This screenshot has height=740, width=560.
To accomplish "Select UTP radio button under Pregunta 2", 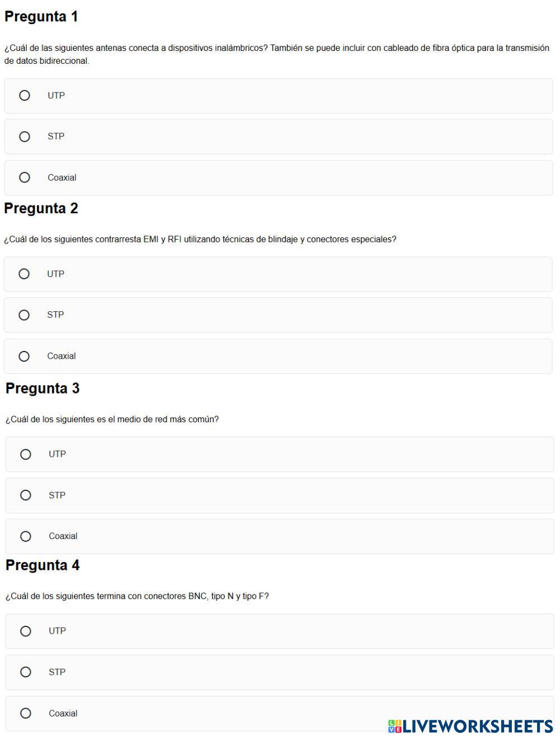I will point(24,274).
